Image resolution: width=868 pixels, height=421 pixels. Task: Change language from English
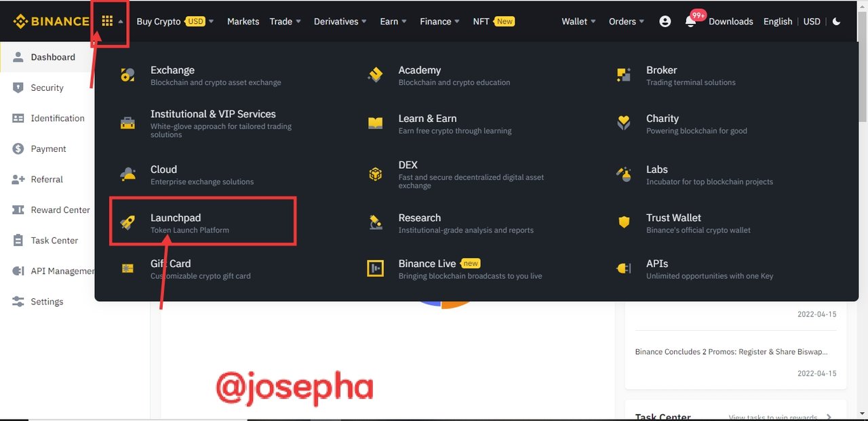coord(777,21)
